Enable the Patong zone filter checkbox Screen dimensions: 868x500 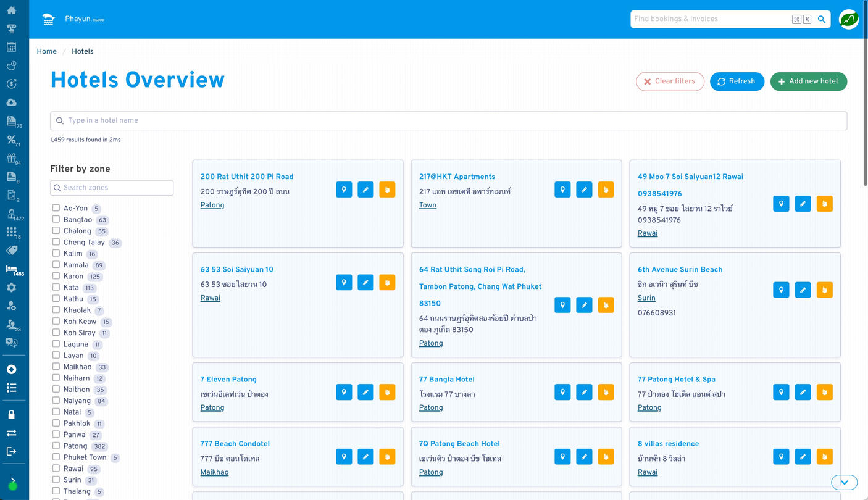point(55,446)
